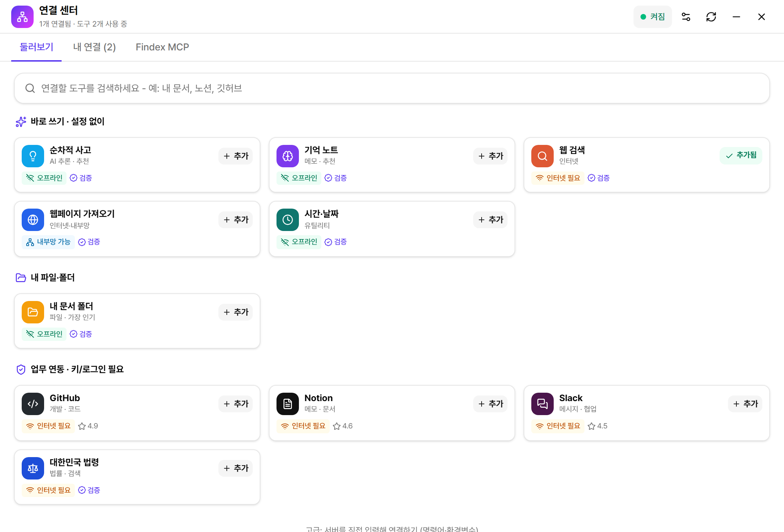Image resolution: width=784 pixels, height=532 pixels.
Task: Click the 순차적 사고 lightbulb icon
Action: click(x=33, y=156)
